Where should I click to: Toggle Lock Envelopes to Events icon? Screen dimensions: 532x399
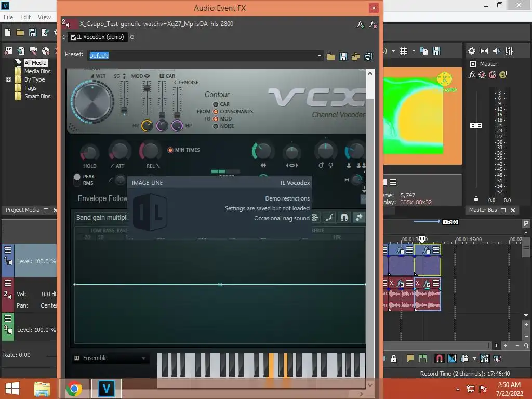click(x=485, y=358)
